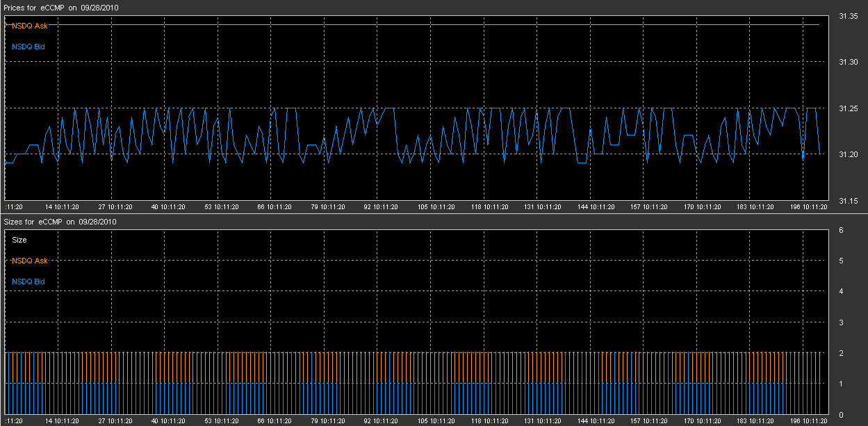The image size is (868, 426).
Task: Click '144 10:11:20' tick on prices chart axis
Action: tap(596, 207)
